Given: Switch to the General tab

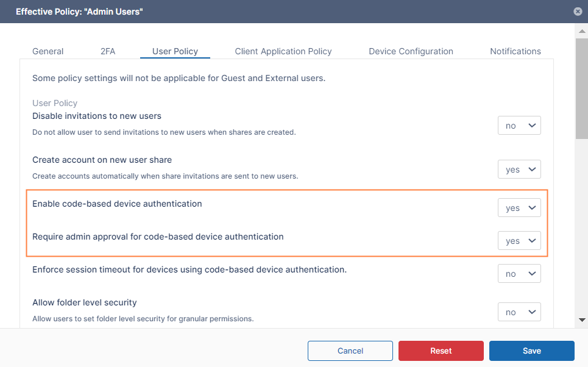Looking at the screenshot, I should click(48, 51).
